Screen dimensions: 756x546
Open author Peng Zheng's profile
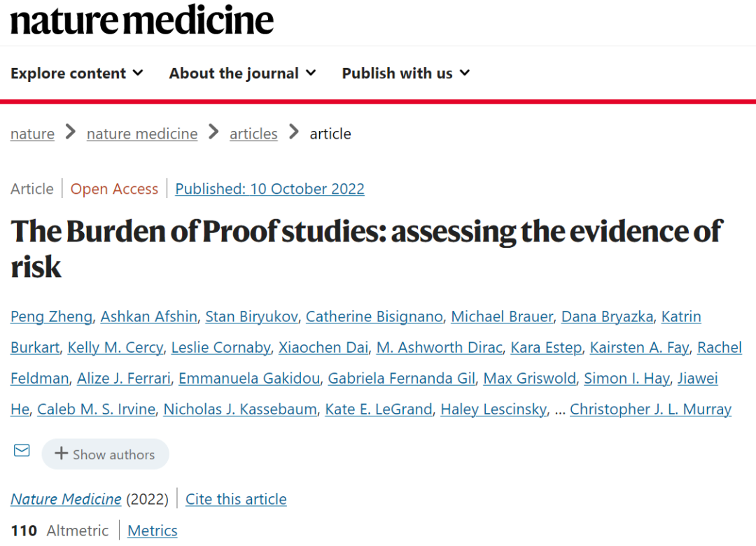coord(51,316)
